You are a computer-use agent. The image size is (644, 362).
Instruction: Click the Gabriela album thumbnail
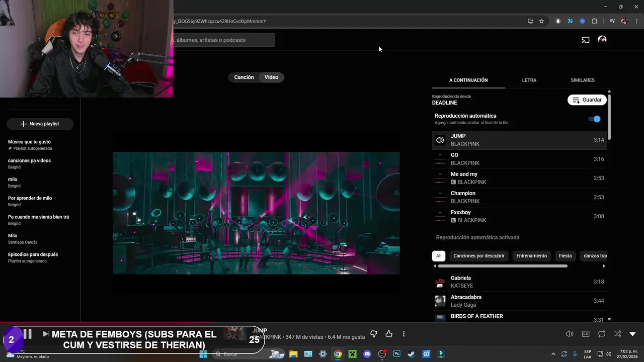[440, 282]
